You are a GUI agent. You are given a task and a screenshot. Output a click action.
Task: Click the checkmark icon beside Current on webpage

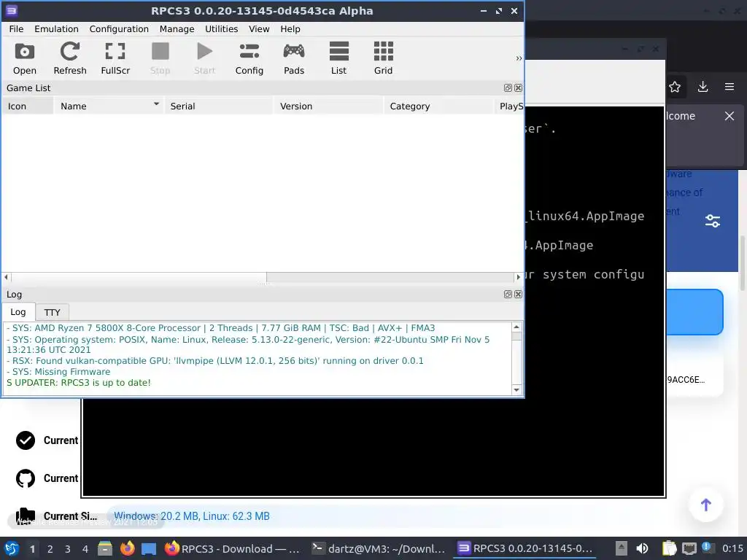pos(26,440)
